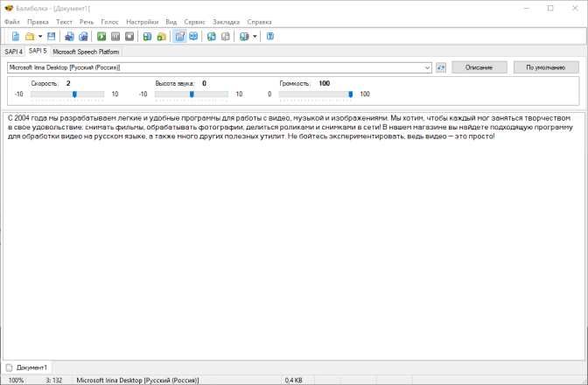
Task: Minimize the Balabolka window
Action: click(x=527, y=8)
